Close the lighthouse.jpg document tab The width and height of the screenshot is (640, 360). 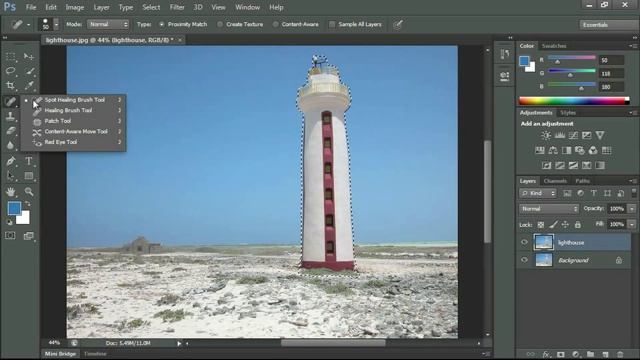(x=180, y=40)
